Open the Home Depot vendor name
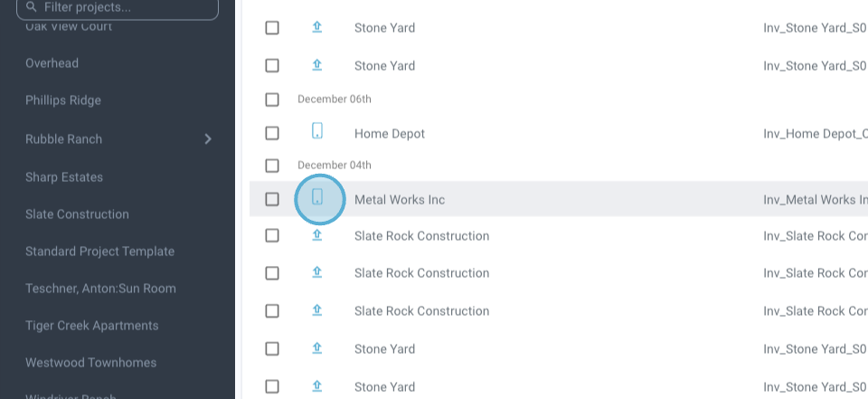This screenshot has width=868, height=399. pyautogui.click(x=389, y=134)
